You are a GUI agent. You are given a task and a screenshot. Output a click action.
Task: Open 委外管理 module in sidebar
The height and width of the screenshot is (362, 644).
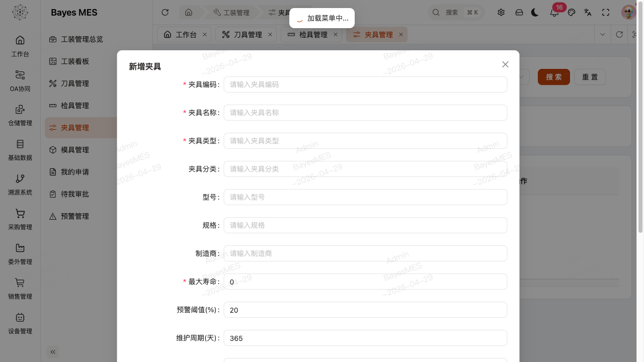(20, 254)
